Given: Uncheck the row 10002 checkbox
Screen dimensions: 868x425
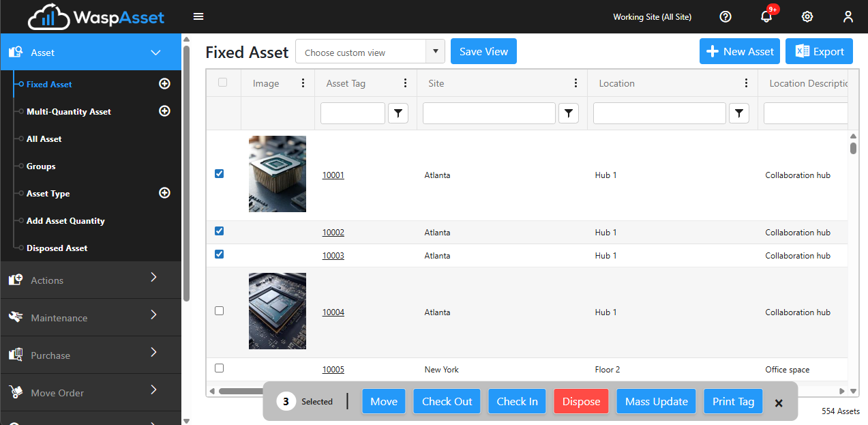Looking at the screenshot, I should point(219,231).
